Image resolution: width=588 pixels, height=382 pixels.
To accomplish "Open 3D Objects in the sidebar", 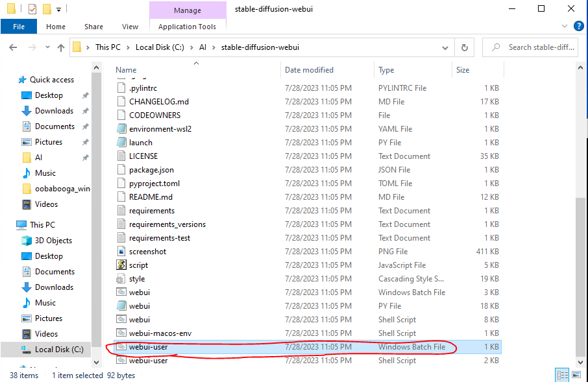I will [x=53, y=241].
